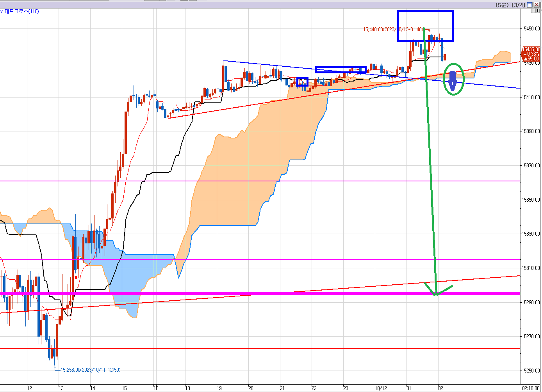Click the 15250,00 price axis label
542x392 pixels.
[531, 371]
